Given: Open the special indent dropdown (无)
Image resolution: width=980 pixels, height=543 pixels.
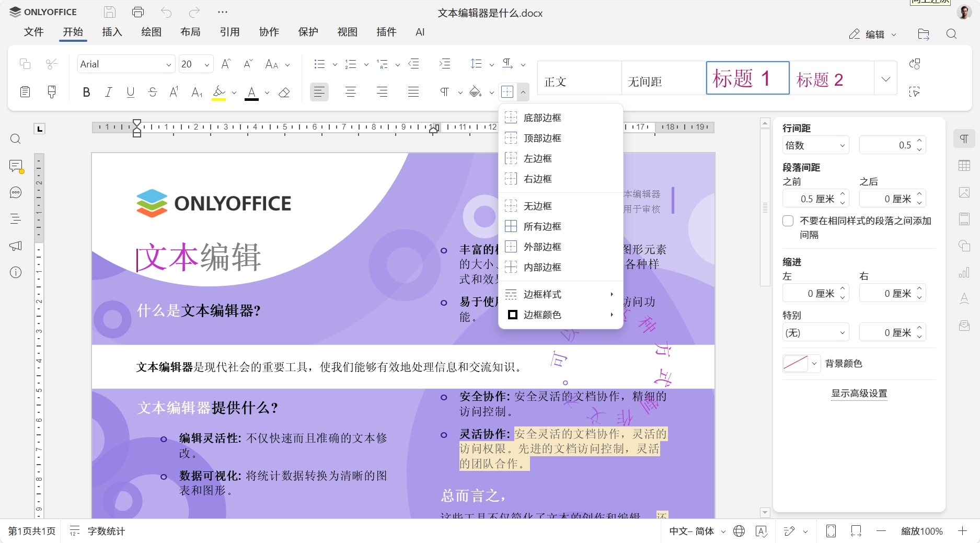Looking at the screenshot, I should (x=815, y=333).
